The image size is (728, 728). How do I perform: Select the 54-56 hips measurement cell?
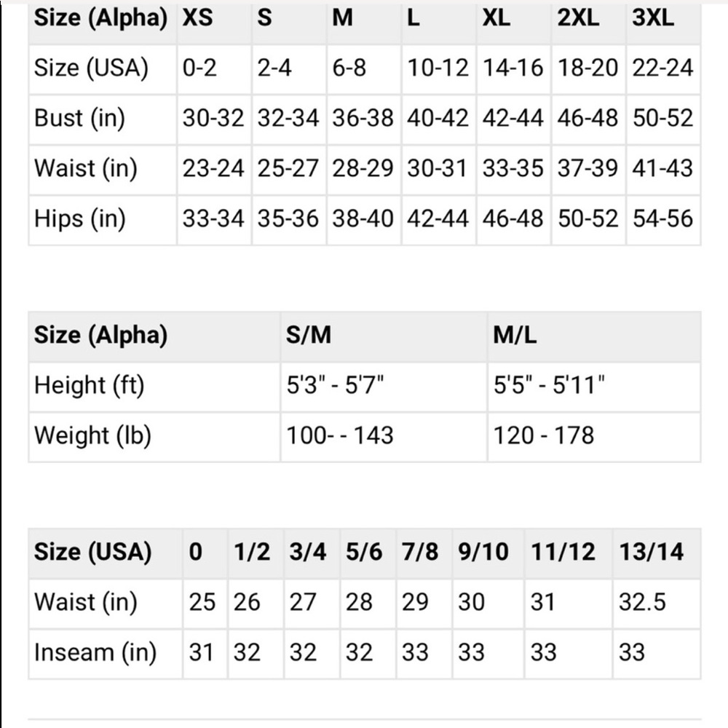point(662,218)
